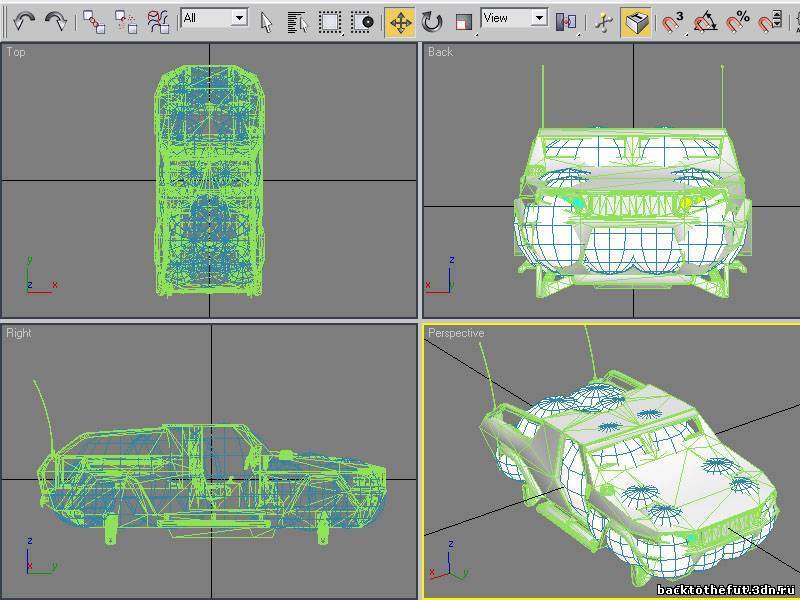The image size is (800, 600).
Task: Toggle the Window/Crossing selection mode
Action: click(x=363, y=22)
